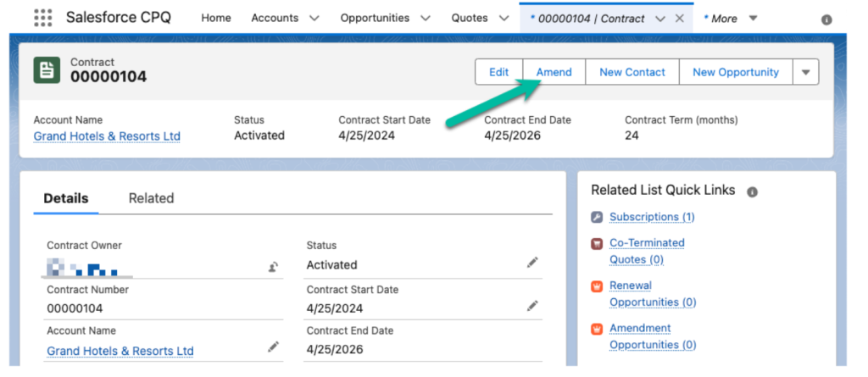Click header Status value Activated
The height and width of the screenshot is (377, 868).
click(259, 136)
